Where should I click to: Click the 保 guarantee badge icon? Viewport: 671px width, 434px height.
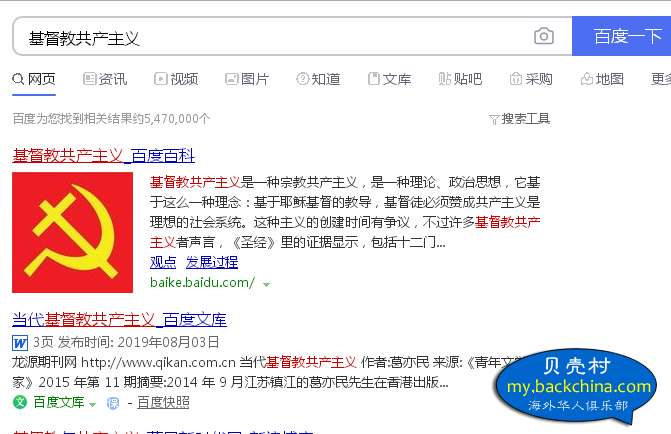[x=113, y=403]
